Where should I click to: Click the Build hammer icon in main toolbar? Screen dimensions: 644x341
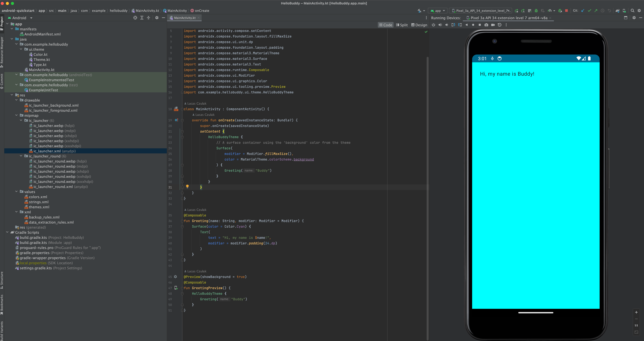[x=420, y=11]
